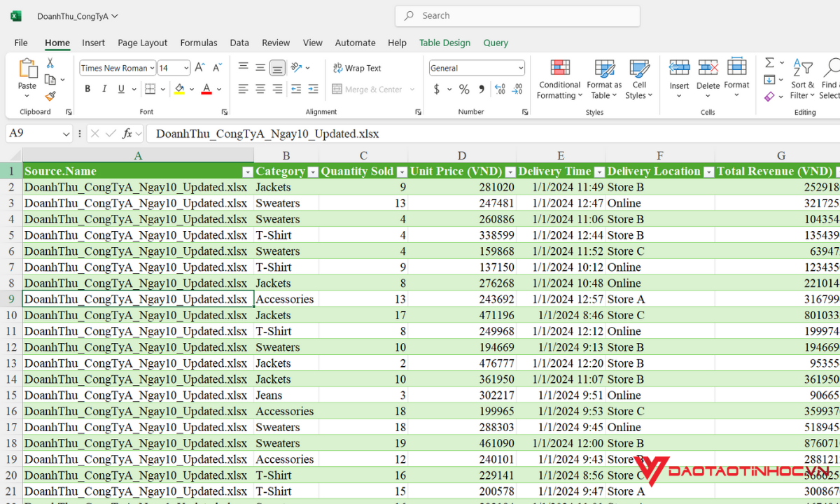The width and height of the screenshot is (840, 504).
Task: Open the font name dropdown
Action: pos(151,68)
